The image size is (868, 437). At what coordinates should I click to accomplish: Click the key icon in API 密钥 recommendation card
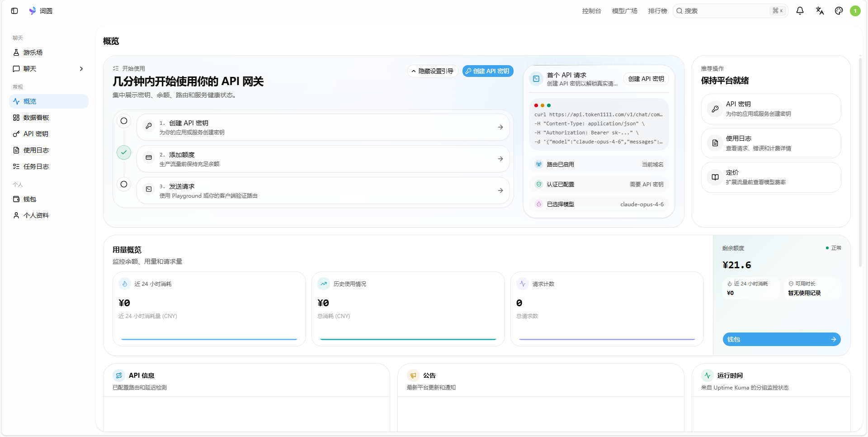pos(715,109)
